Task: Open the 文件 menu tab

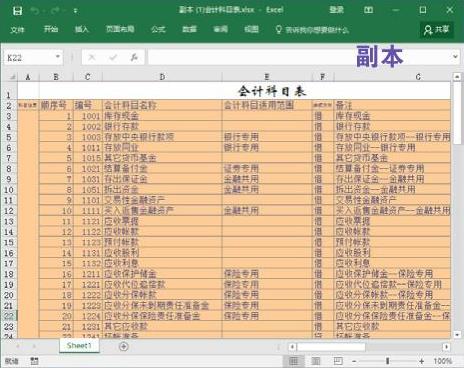Action: pyautogui.click(x=17, y=30)
